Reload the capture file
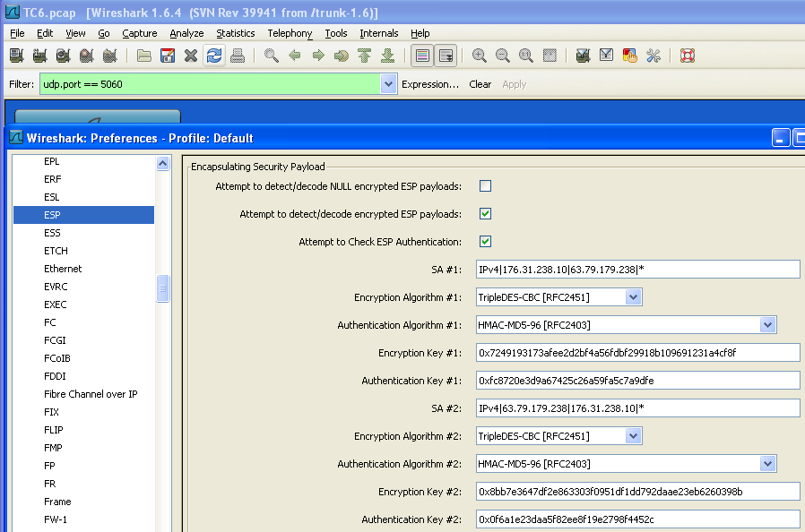805x532 pixels. (x=214, y=56)
